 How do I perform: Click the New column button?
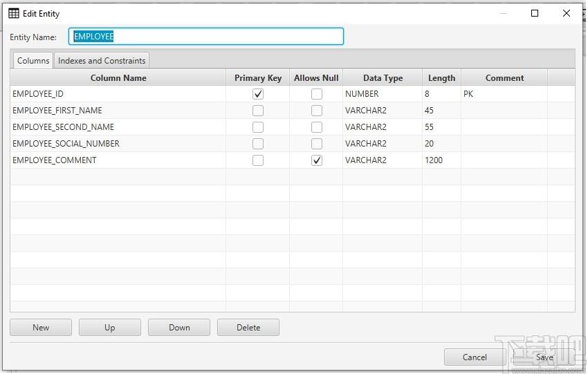pos(41,328)
